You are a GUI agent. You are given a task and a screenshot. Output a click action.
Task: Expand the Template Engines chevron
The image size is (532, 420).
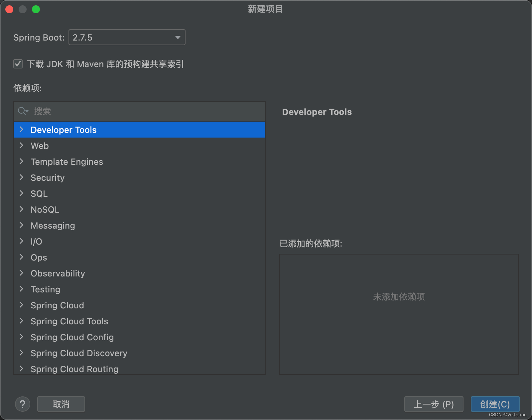[x=22, y=161]
